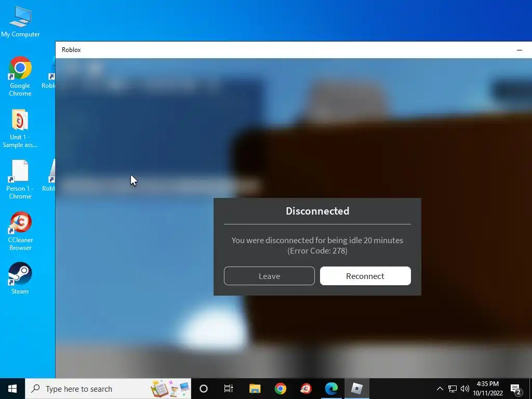The height and width of the screenshot is (399, 532).
Task: Open Unit 1 - Sample ass... folder icon
Action: [x=20, y=128]
